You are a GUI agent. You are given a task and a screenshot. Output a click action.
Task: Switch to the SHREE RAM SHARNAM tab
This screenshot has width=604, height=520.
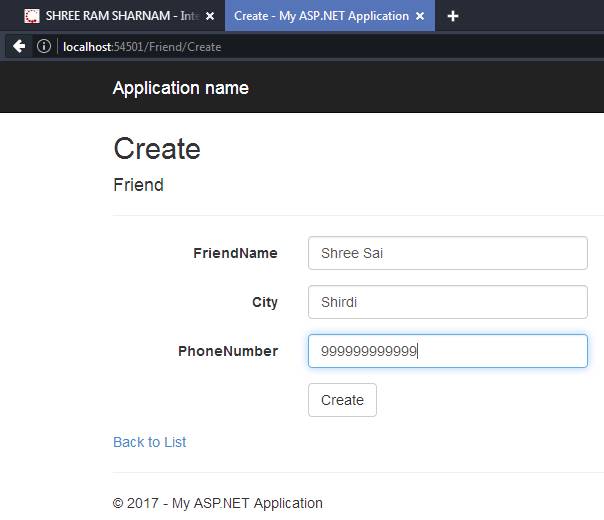tap(116, 16)
